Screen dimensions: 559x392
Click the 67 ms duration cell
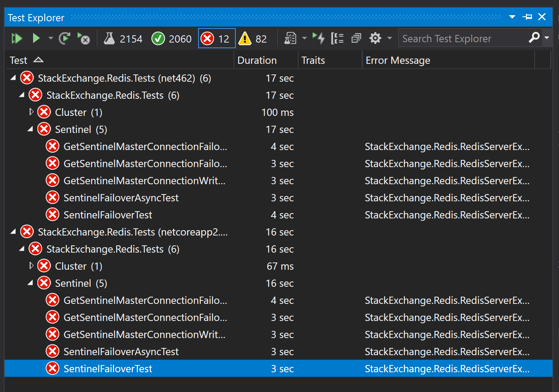(x=280, y=266)
